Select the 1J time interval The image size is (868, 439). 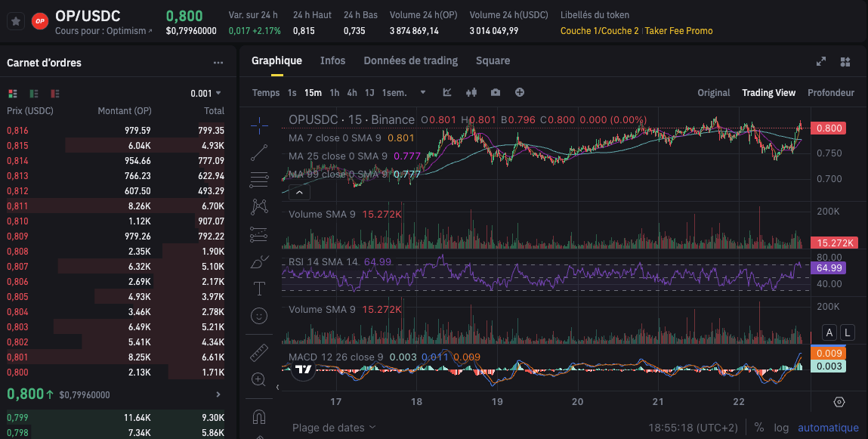[369, 92]
